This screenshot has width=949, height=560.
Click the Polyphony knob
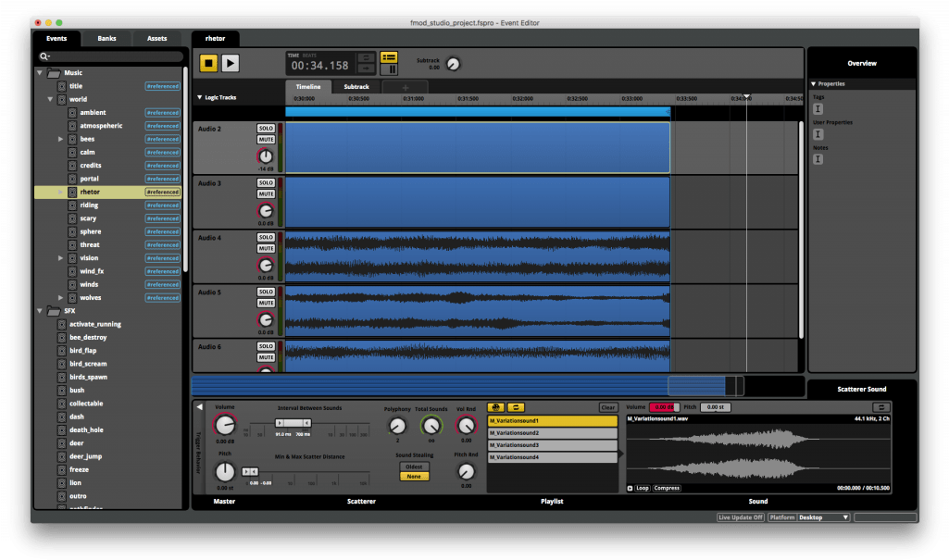pos(397,427)
